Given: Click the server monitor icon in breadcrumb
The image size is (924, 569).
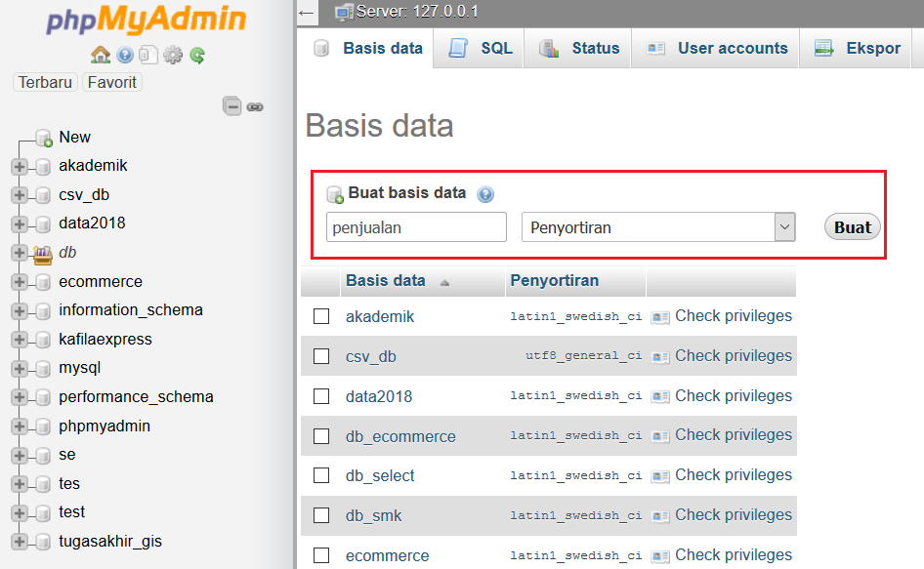Looking at the screenshot, I should (x=344, y=12).
